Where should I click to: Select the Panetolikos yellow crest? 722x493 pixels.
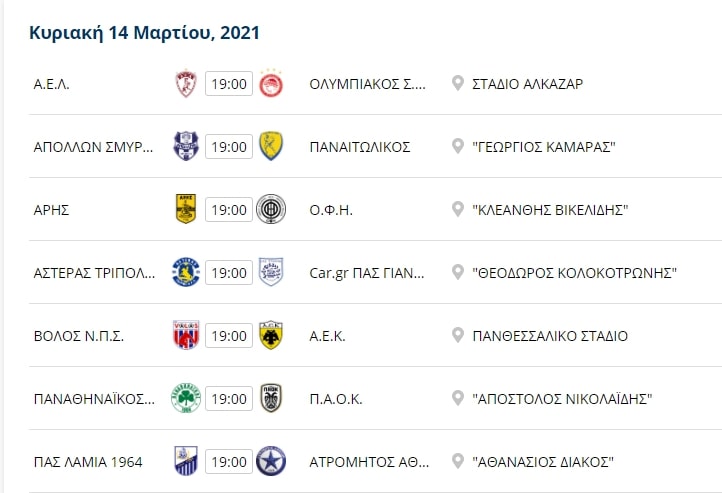tap(271, 146)
